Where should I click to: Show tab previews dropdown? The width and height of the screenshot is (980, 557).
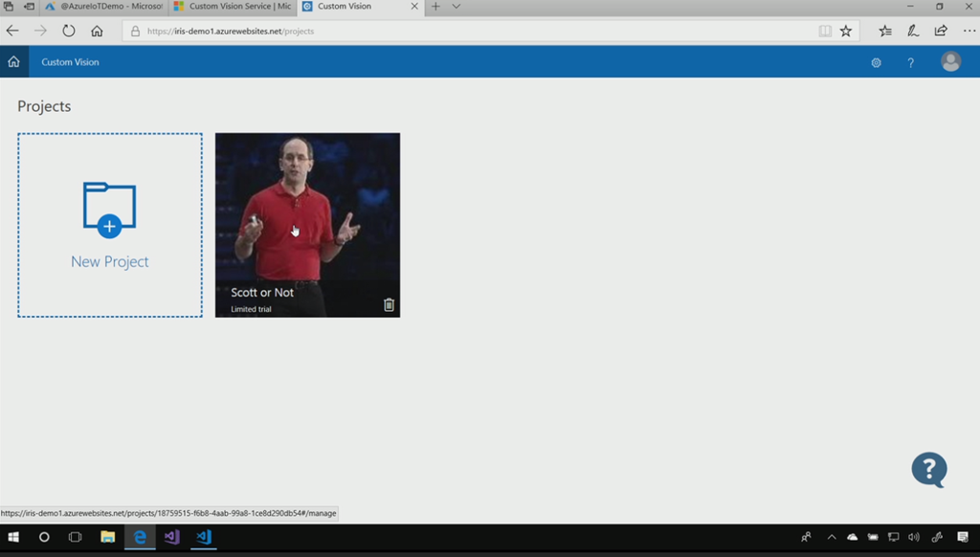tap(457, 7)
